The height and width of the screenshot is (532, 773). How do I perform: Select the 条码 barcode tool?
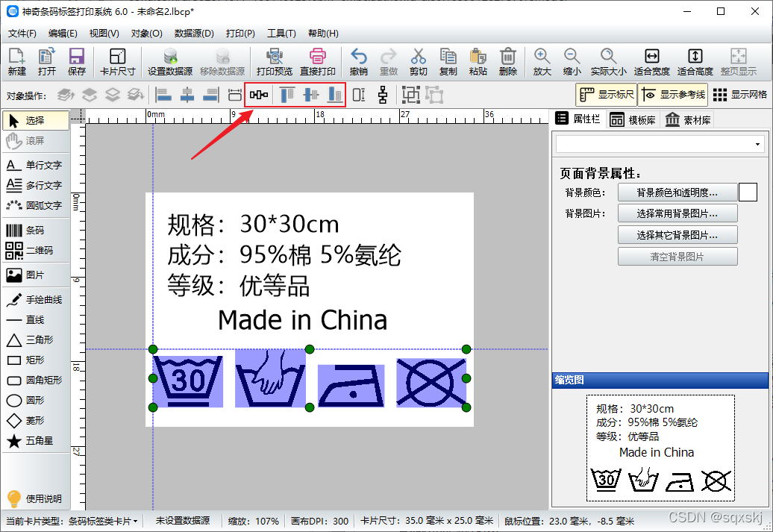coord(34,231)
